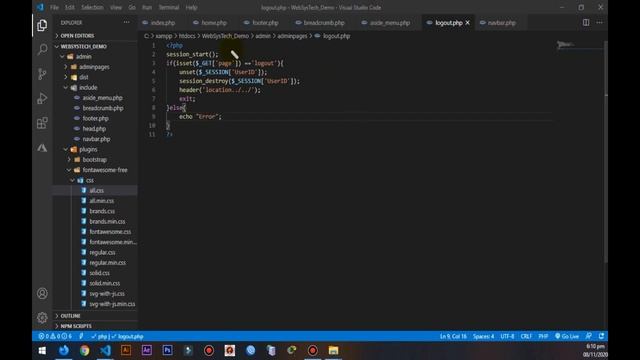Open the Help menu

point(191,7)
